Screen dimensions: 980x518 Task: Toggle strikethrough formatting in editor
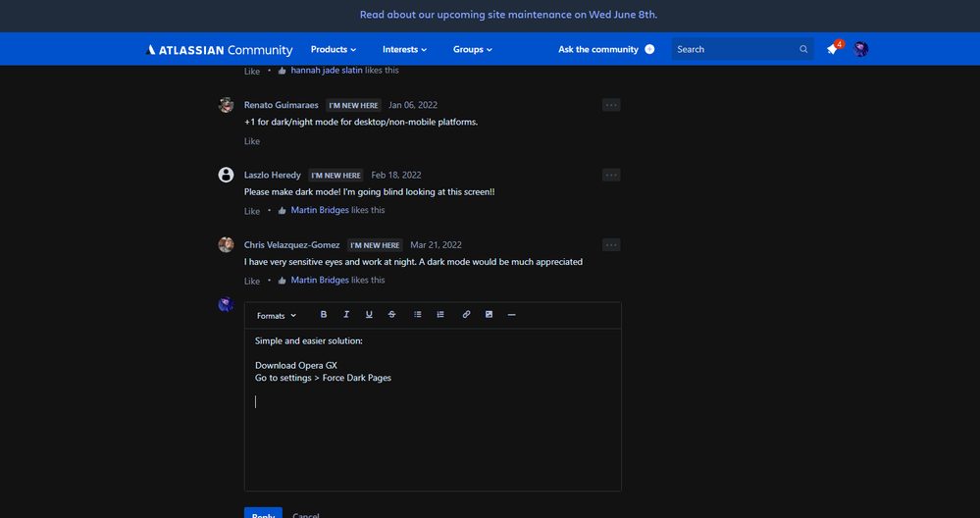pos(391,314)
